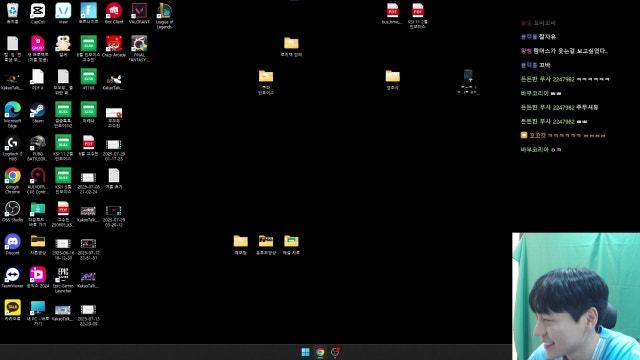Open the FINAL FANTASY shortcut
Viewport: 640px width, 360px height.
click(139, 48)
